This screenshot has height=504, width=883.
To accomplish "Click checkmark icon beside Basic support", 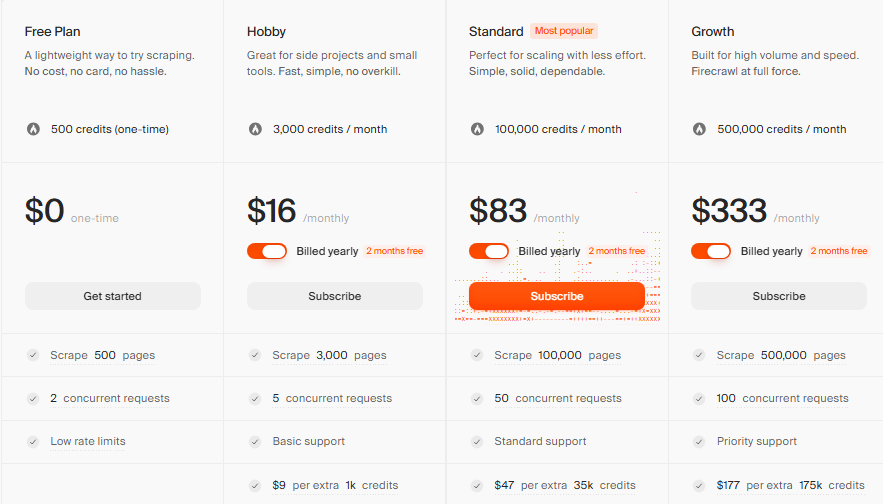I will point(255,441).
